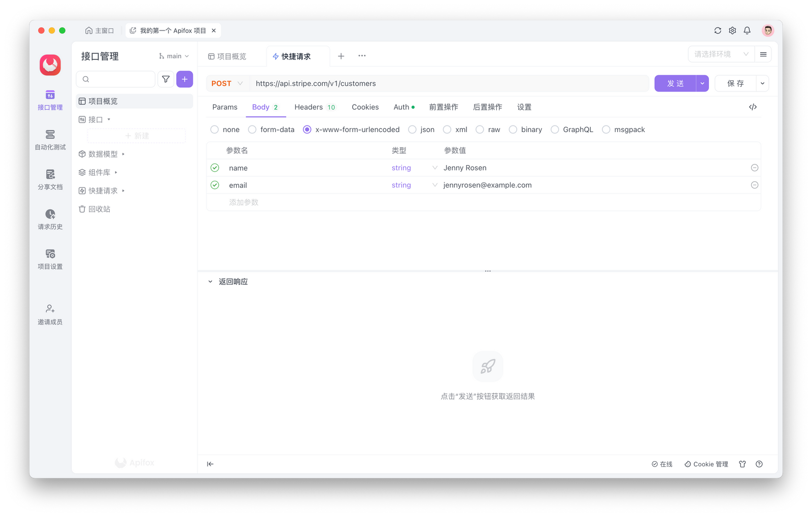Viewport: 812px width, 517px height.
Task: Open the 回收站 in the project tree
Action: (99, 208)
